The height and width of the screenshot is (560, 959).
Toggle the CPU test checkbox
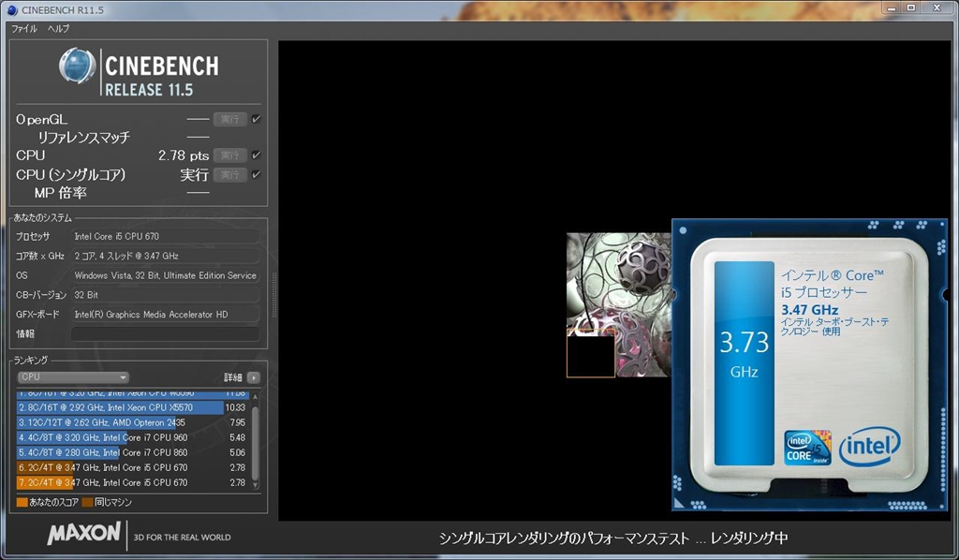pyautogui.click(x=257, y=155)
